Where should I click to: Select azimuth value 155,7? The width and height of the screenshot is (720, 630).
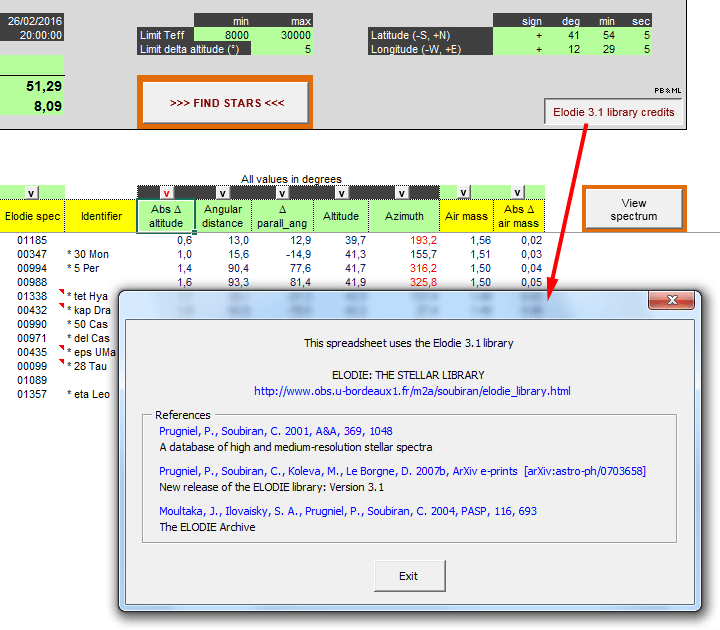tap(404, 254)
